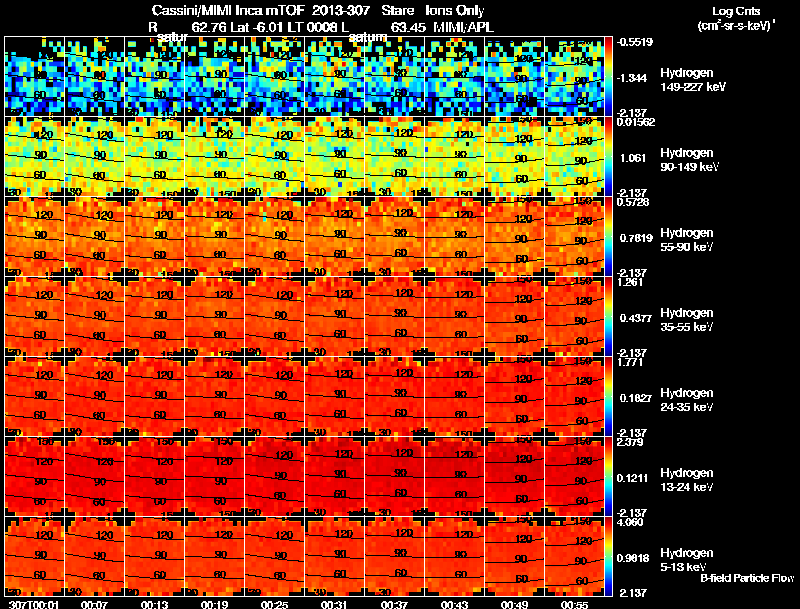800x609 pixels.
Task: Select the 4.060 colorbar value
Action: tap(630, 523)
